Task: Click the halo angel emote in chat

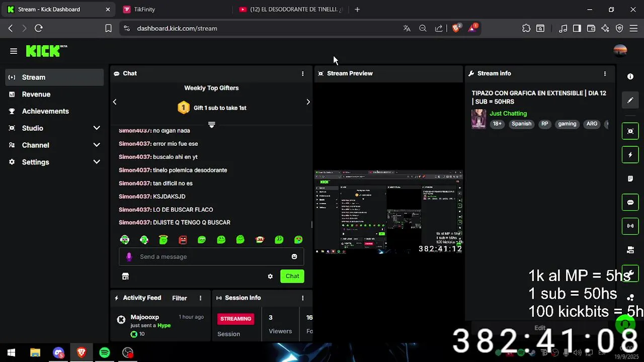Action: tap(163, 240)
